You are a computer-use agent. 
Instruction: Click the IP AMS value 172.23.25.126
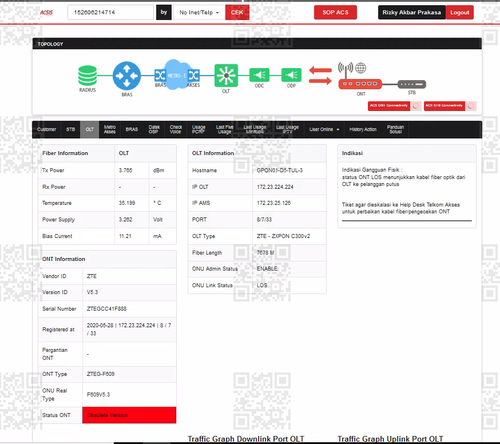274,203
